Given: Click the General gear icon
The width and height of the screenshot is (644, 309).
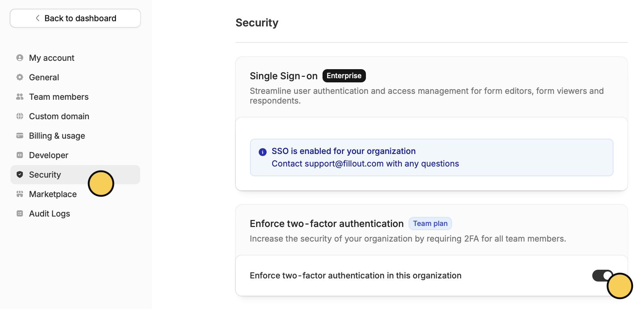Looking at the screenshot, I should [x=20, y=77].
